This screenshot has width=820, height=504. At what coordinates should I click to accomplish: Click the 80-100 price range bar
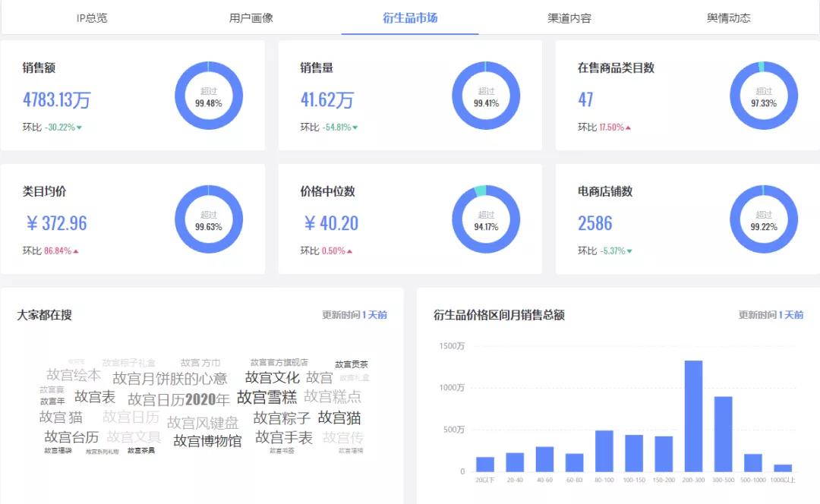[604, 451]
